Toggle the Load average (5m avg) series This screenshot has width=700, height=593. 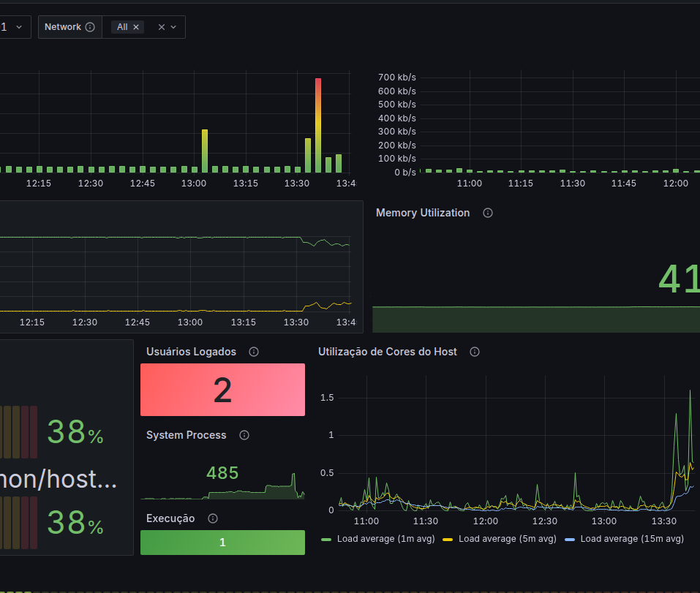(500, 539)
